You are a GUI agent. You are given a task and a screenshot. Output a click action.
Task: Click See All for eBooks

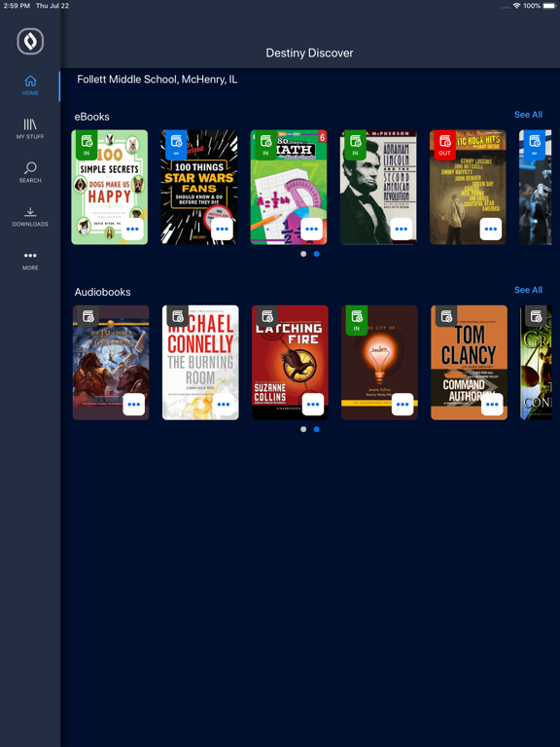(528, 115)
